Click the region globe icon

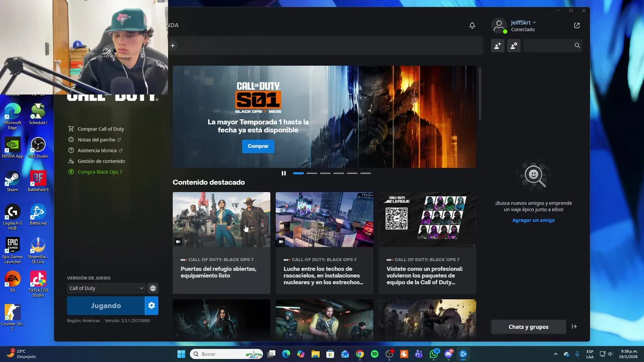[153, 288]
